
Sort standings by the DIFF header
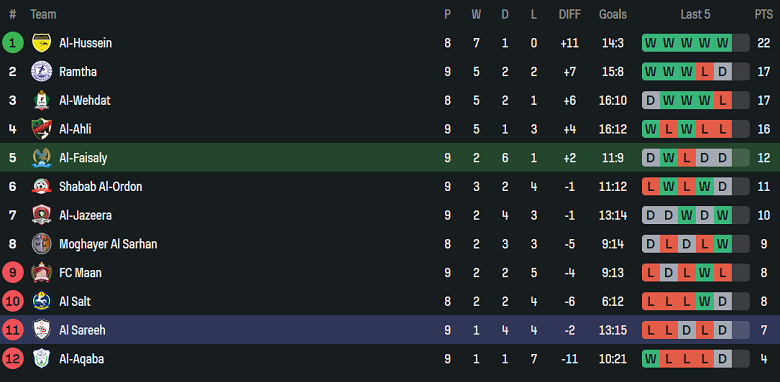tap(569, 15)
